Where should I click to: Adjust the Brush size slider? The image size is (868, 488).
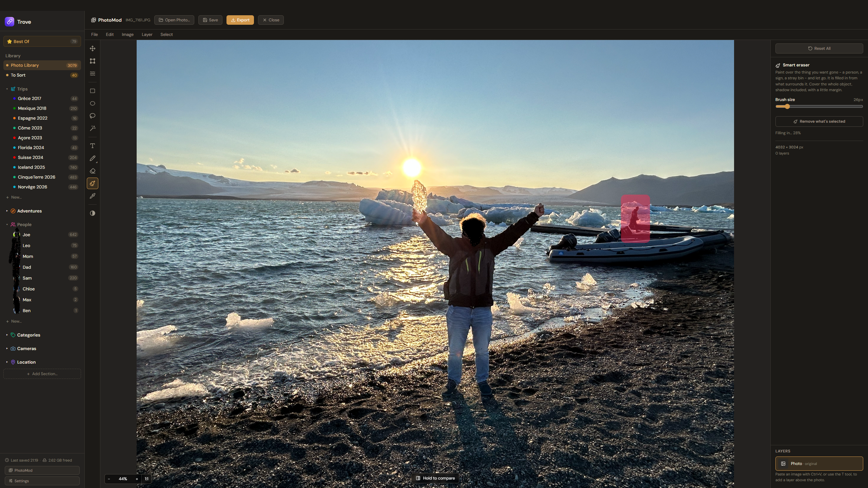[819, 106]
